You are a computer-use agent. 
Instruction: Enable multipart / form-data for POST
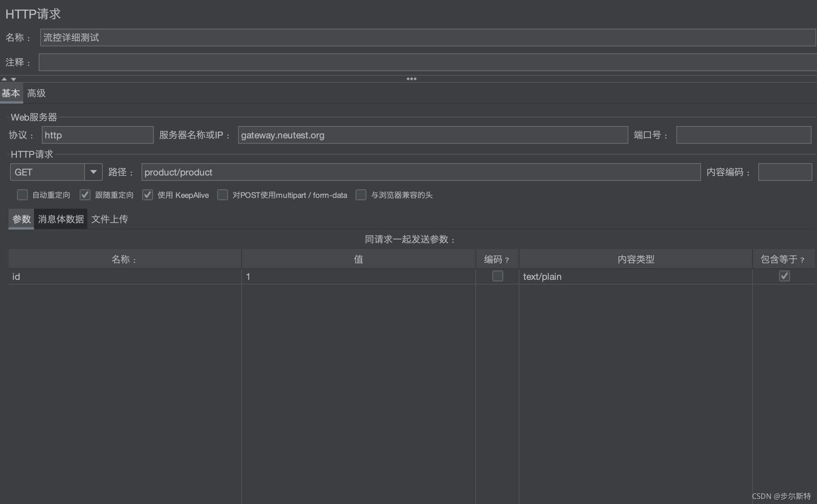click(x=223, y=195)
